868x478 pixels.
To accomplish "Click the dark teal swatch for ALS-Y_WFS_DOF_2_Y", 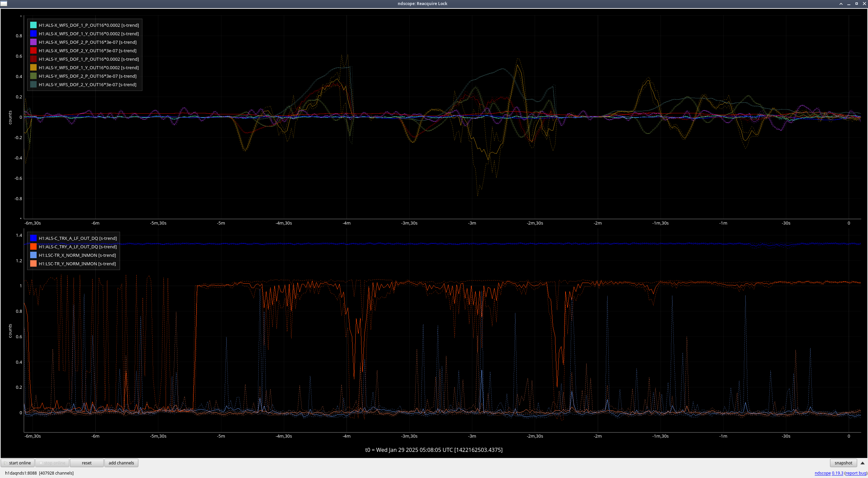I will click(33, 84).
